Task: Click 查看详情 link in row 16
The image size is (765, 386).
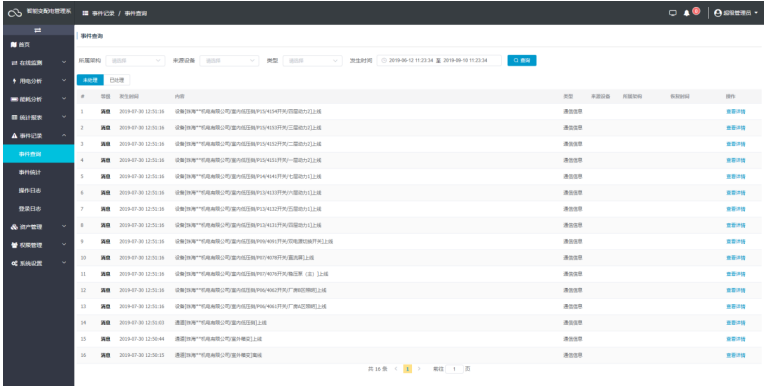Action: click(x=736, y=355)
